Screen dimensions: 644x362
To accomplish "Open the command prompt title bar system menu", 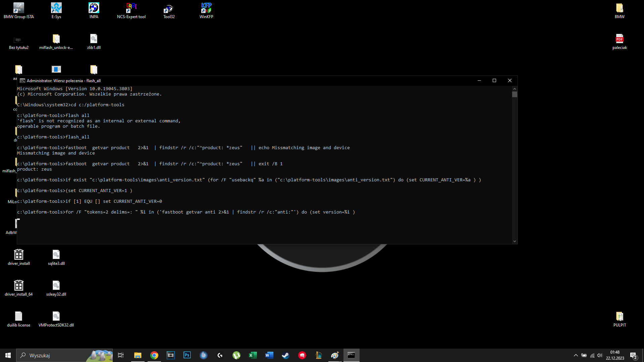I will 22,81.
